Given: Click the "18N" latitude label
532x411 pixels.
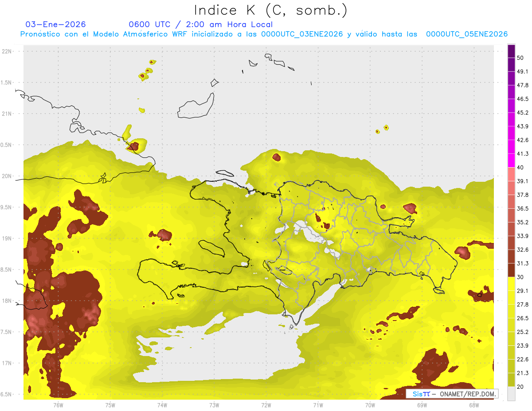Looking at the screenshot, I should pyautogui.click(x=8, y=301).
